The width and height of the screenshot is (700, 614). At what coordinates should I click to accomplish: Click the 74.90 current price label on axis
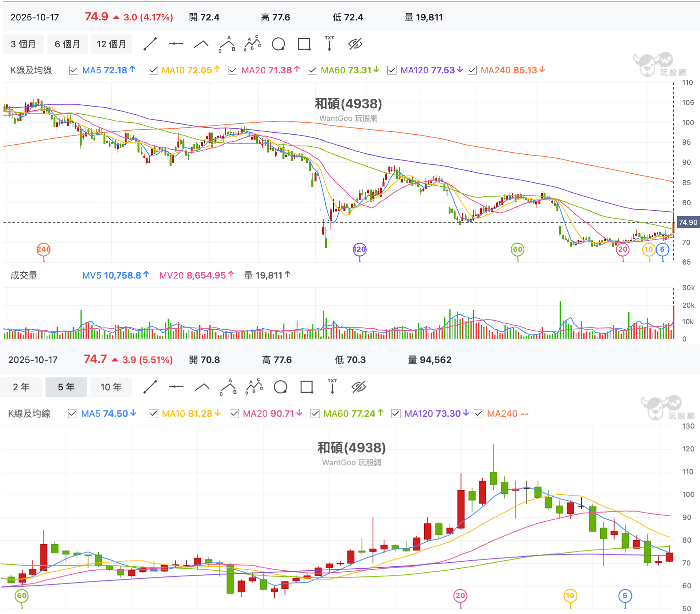[688, 222]
